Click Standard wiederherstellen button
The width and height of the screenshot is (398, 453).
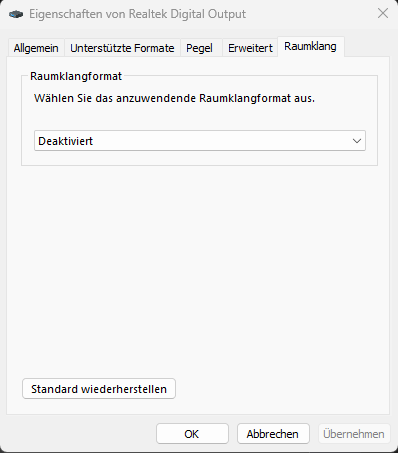pos(99,389)
